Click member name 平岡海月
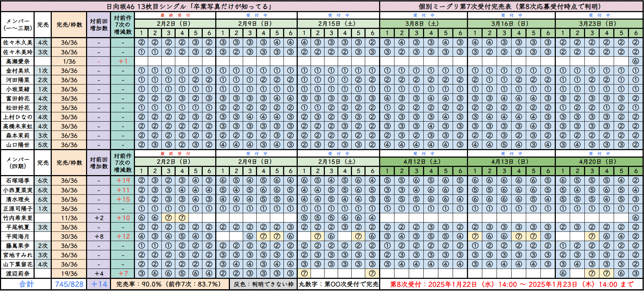 pyautogui.click(x=18, y=236)
